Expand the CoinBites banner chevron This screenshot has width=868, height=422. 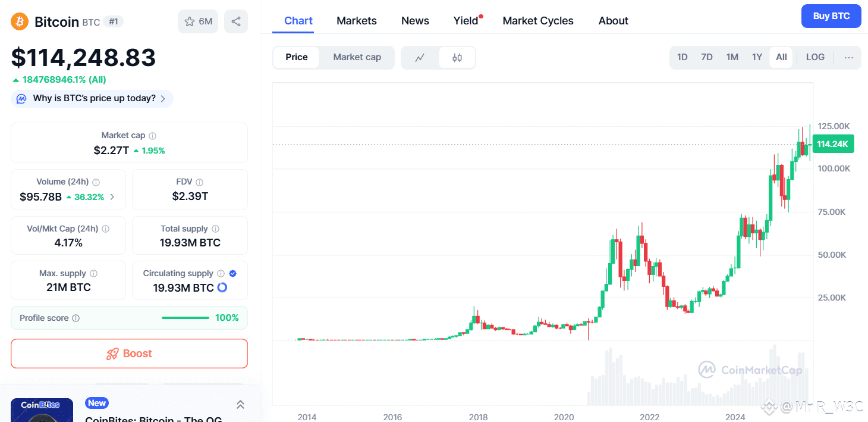[x=240, y=405]
